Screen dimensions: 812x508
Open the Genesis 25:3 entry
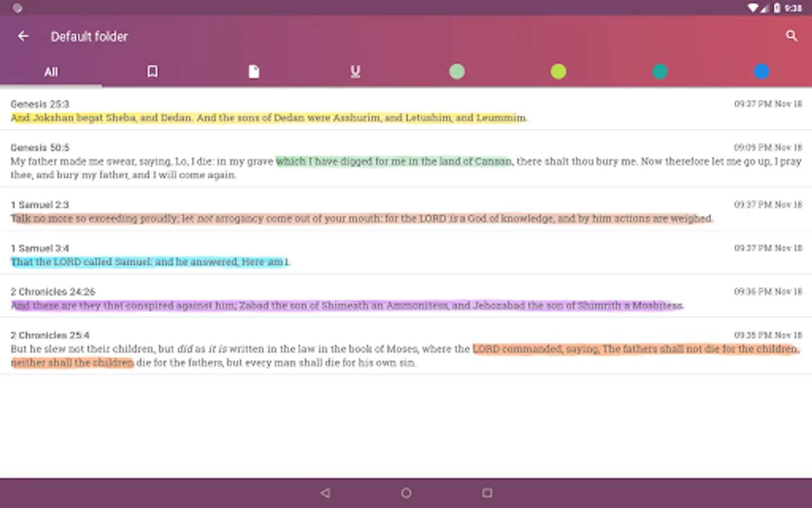[x=406, y=110]
